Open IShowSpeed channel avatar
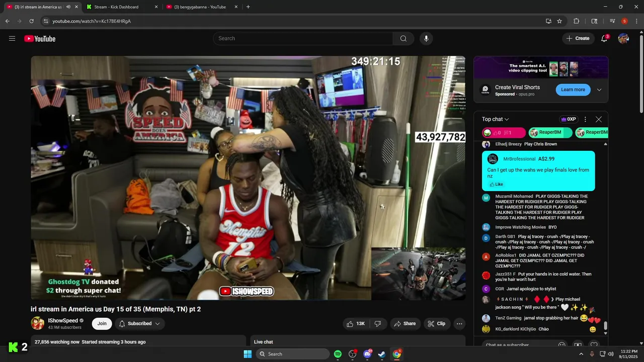 coord(38,323)
